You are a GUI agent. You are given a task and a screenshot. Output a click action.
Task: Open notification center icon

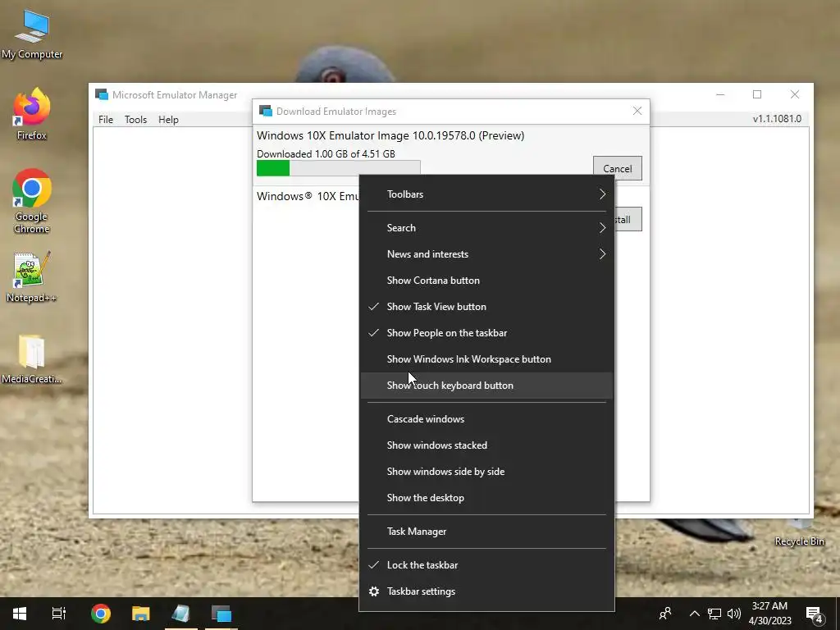point(815,614)
